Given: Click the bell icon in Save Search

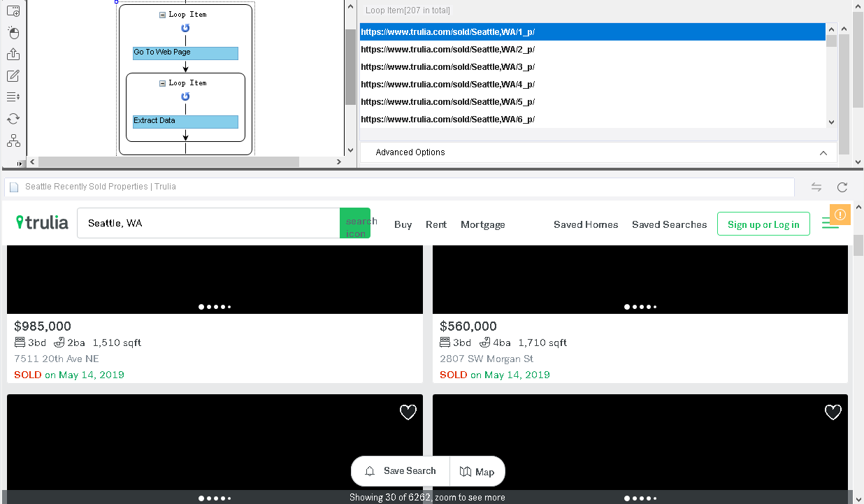Looking at the screenshot, I should [370, 471].
